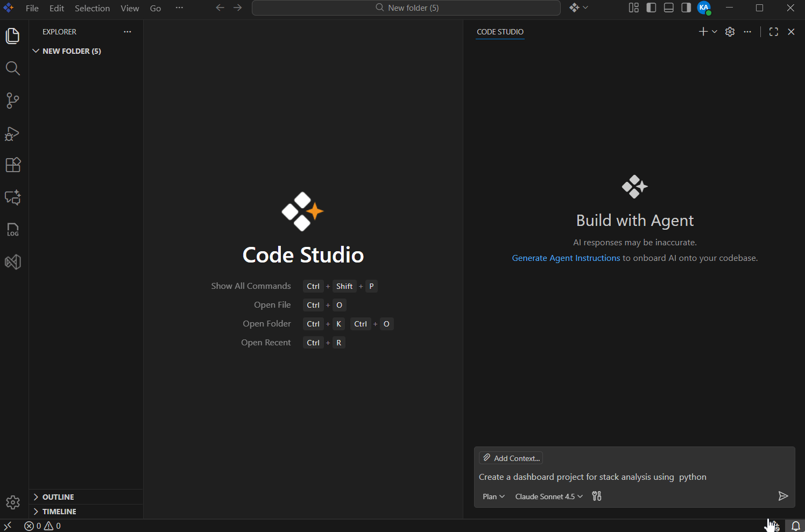
Task: Open the Plan mode dropdown
Action: [493, 496]
